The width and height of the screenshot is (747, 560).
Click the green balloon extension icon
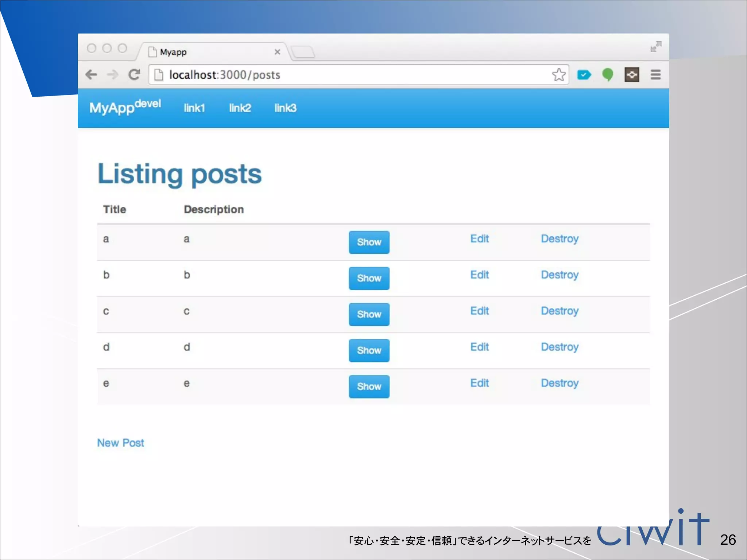[x=608, y=75]
